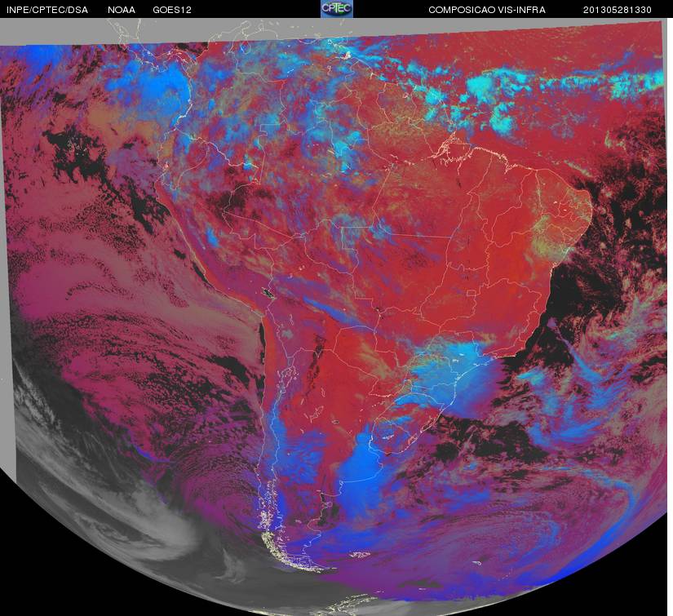Screen dimensions: 673x616
Task: Click the GOES12 satellite label
Action: click(172, 10)
